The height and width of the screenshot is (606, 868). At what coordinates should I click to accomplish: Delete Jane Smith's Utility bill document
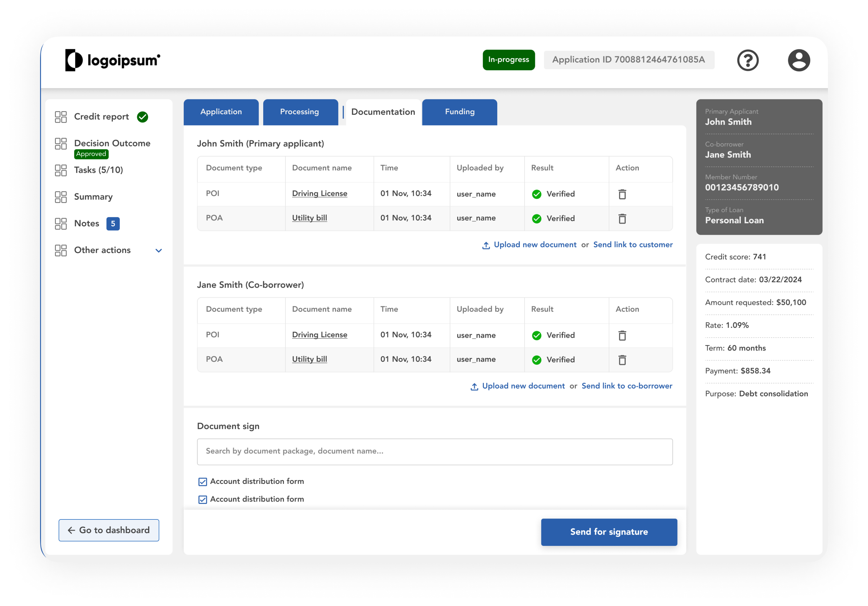point(622,360)
